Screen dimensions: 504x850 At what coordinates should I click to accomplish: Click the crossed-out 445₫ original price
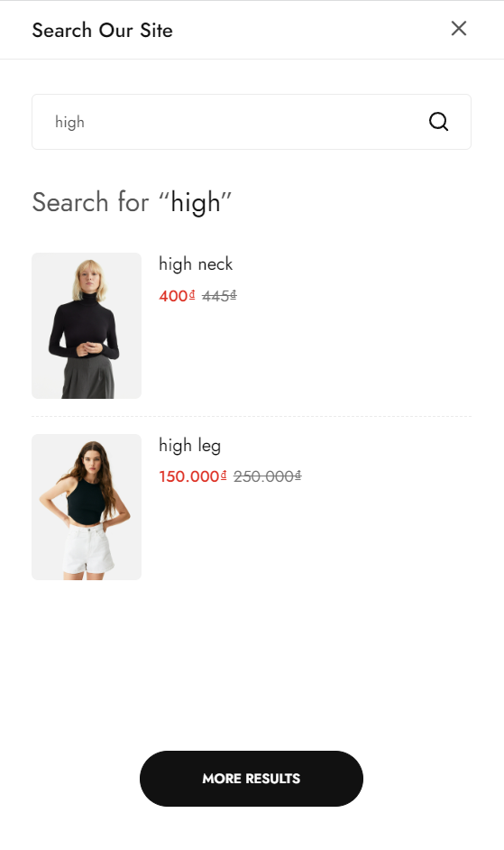[219, 296]
